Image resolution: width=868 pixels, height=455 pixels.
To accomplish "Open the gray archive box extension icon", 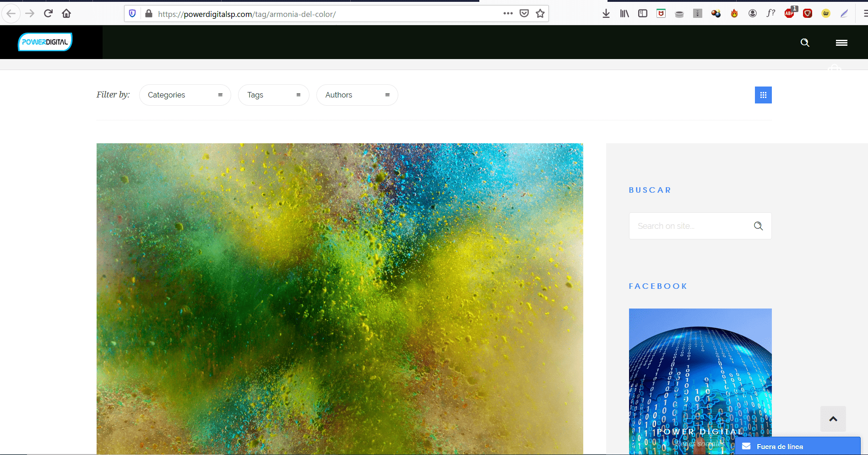I will pyautogui.click(x=698, y=14).
